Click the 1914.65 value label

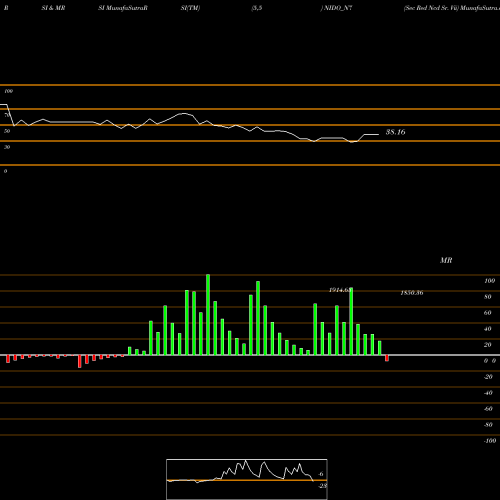point(340,290)
